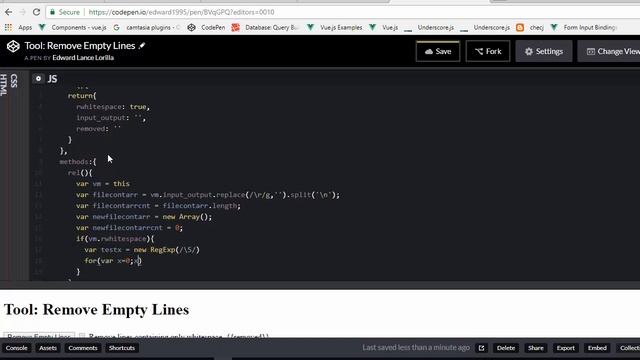Open the Comments panel
Viewport: 640px width, 360px height.
point(83,348)
